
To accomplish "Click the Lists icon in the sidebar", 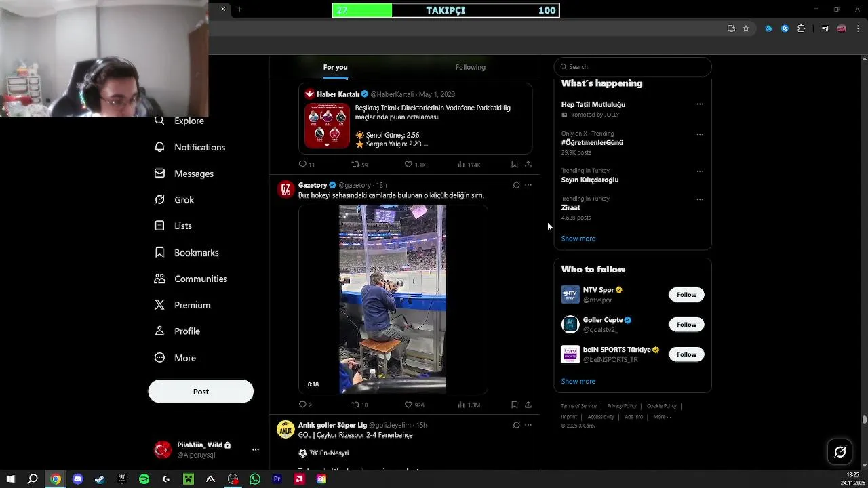I will pyautogui.click(x=159, y=226).
